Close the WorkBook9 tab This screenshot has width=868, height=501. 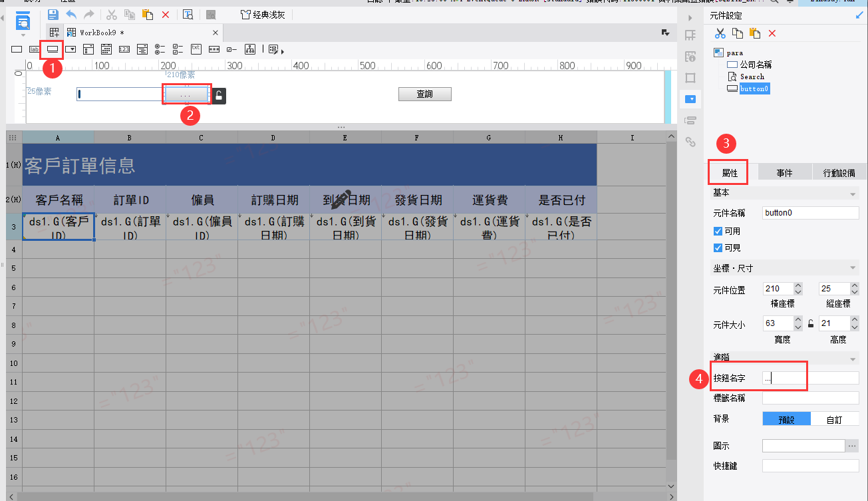point(215,32)
